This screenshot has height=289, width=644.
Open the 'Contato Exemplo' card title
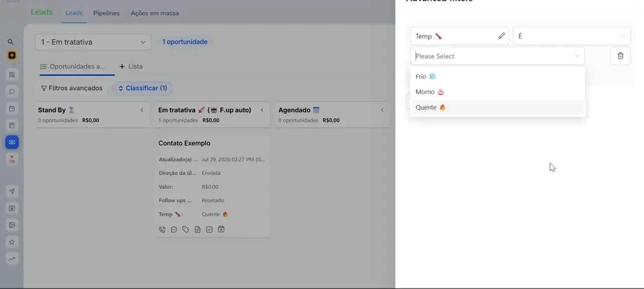pyautogui.click(x=184, y=143)
